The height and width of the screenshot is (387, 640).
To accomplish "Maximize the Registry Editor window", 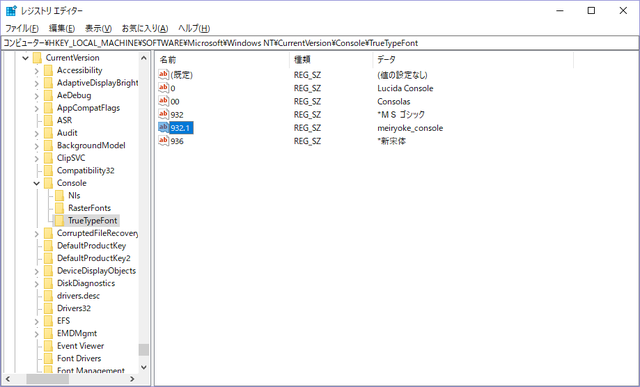I will point(591,11).
